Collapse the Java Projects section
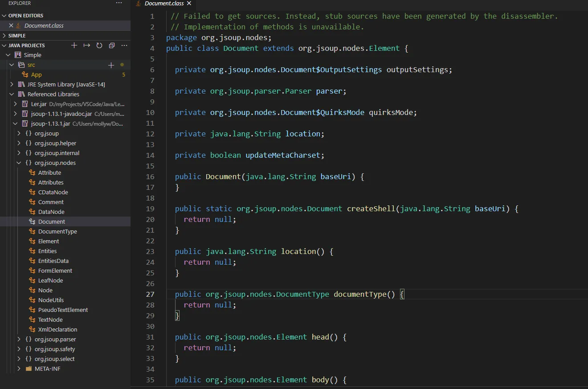This screenshot has width=588, height=389. click(x=4, y=45)
